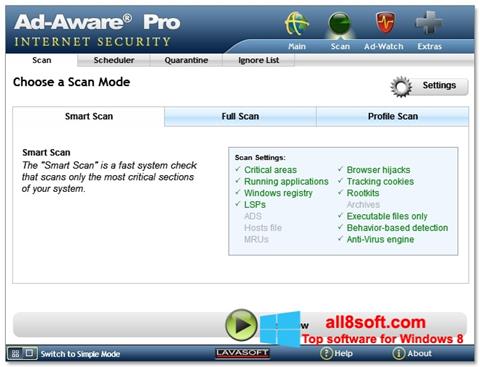Open the Main globe icon

pos(296,24)
